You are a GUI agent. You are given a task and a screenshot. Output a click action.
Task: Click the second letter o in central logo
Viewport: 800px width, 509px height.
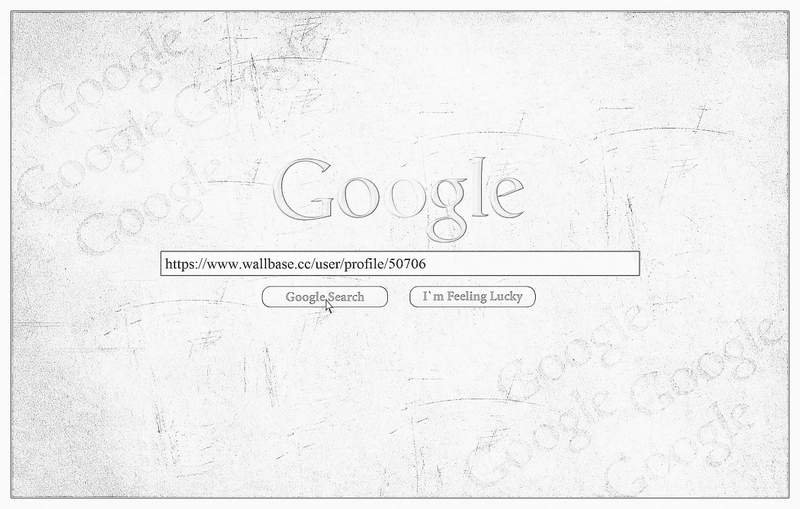pos(404,197)
